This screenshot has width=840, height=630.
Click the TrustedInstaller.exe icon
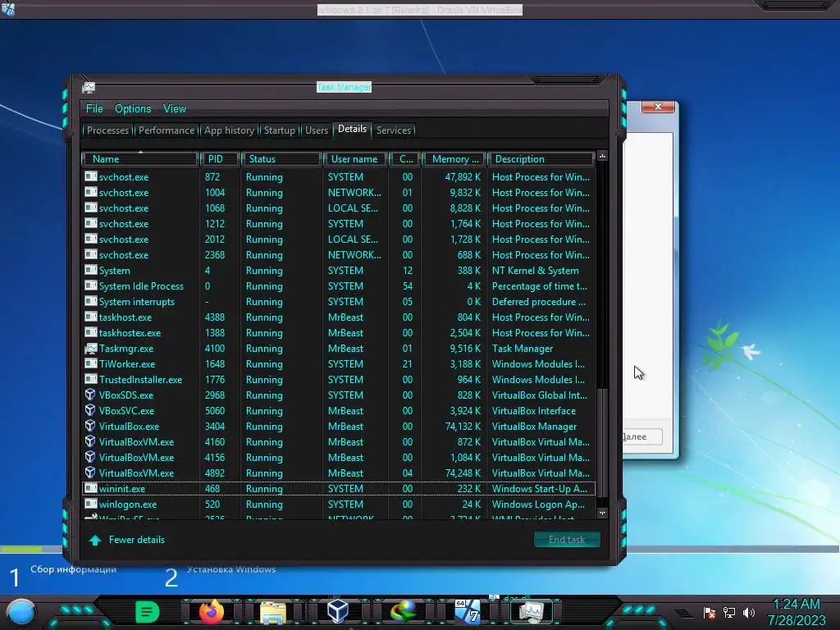91,379
